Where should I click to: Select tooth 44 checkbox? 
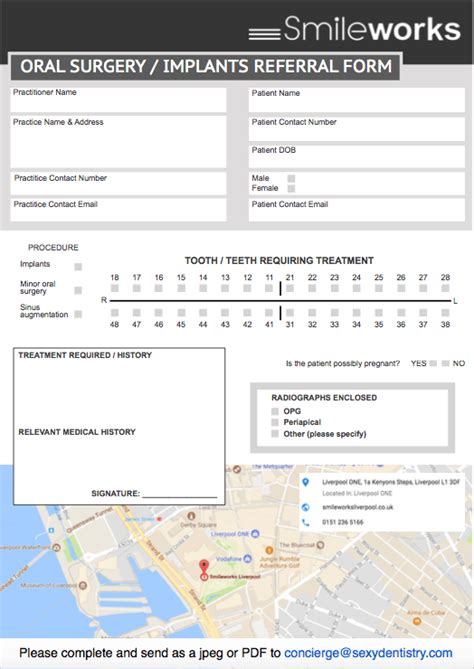[x=203, y=313]
